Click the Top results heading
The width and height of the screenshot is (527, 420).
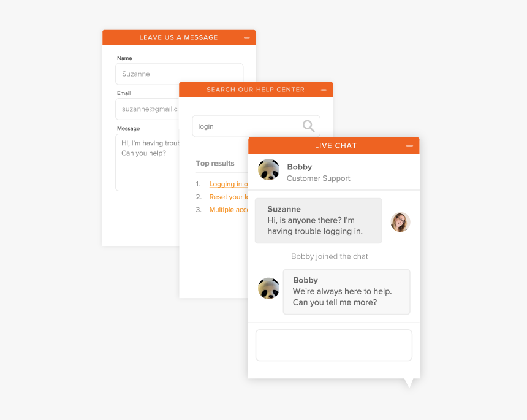click(x=214, y=163)
